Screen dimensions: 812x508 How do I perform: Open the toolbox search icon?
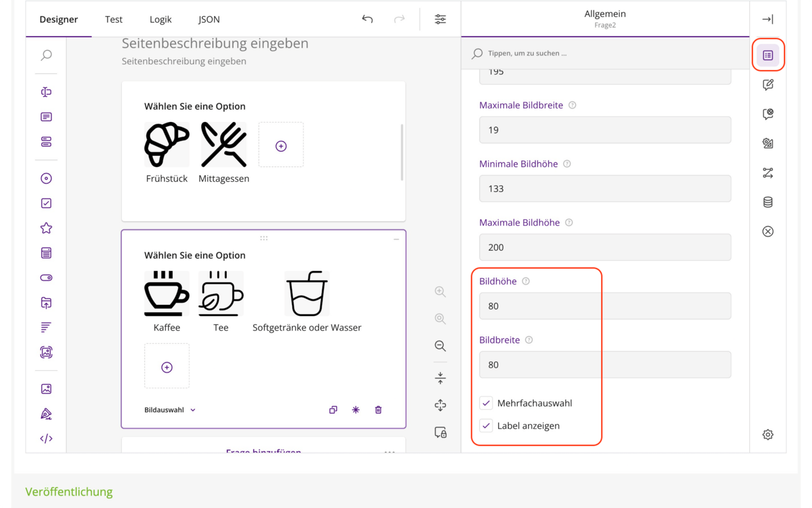[x=46, y=55]
